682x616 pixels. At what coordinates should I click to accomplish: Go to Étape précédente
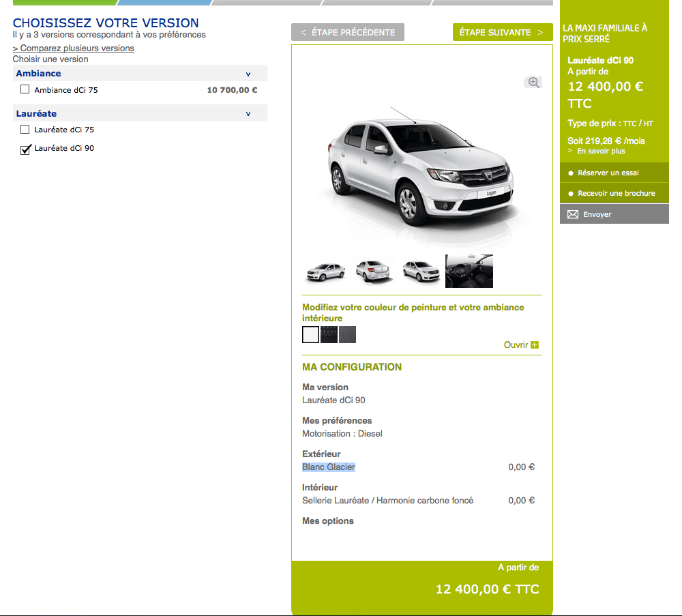click(x=348, y=32)
